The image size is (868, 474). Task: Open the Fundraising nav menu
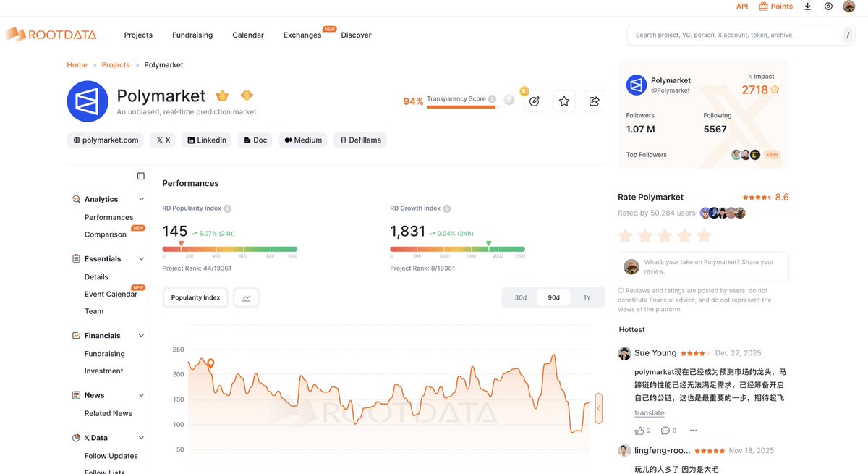(192, 35)
